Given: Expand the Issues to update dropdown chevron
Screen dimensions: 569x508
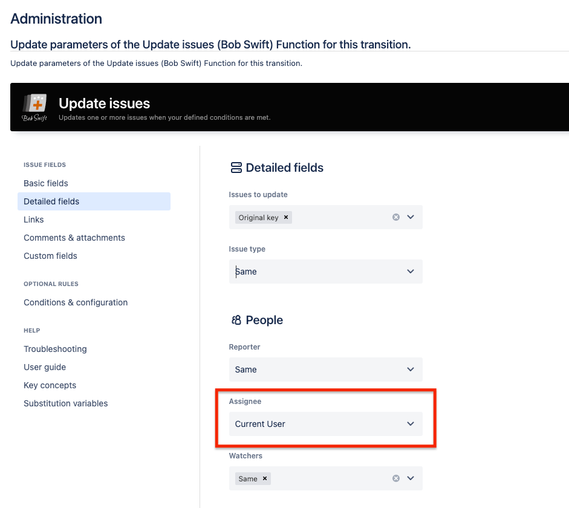Looking at the screenshot, I should [410, 217].
